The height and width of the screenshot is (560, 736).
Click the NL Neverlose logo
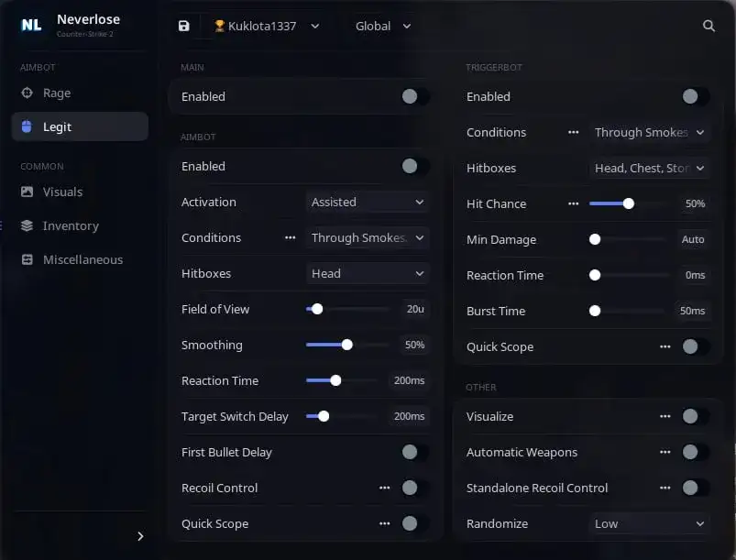point(31,25)
